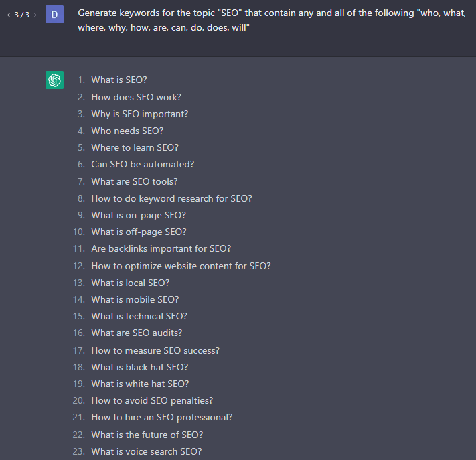Screen dimensions: 476x460
Task: Select list item "What is SEO?"
Action: pos(119,80)
